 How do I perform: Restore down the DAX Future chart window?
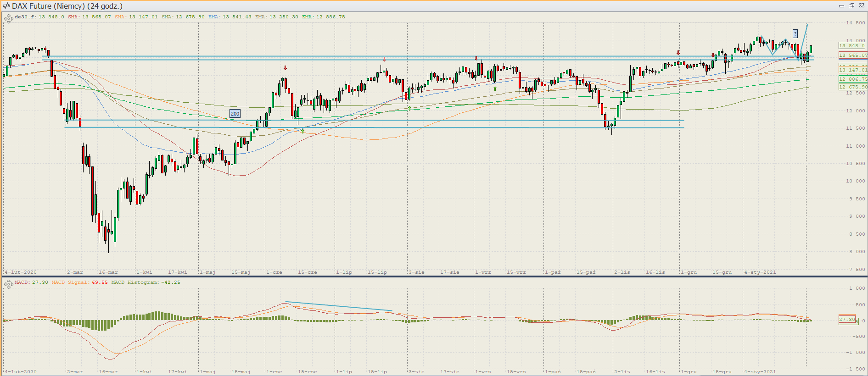851,6
